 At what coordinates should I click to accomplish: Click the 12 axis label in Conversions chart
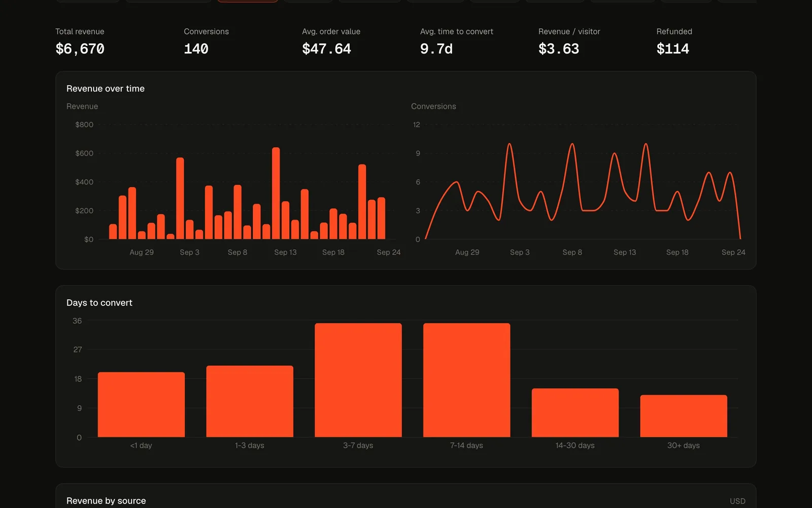click(416, 124)
